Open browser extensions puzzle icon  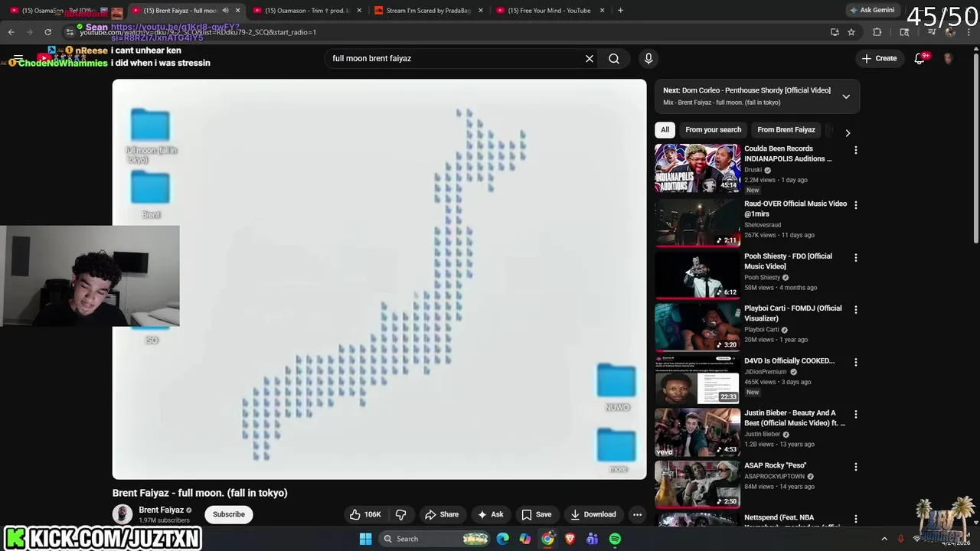click(877, 32)
